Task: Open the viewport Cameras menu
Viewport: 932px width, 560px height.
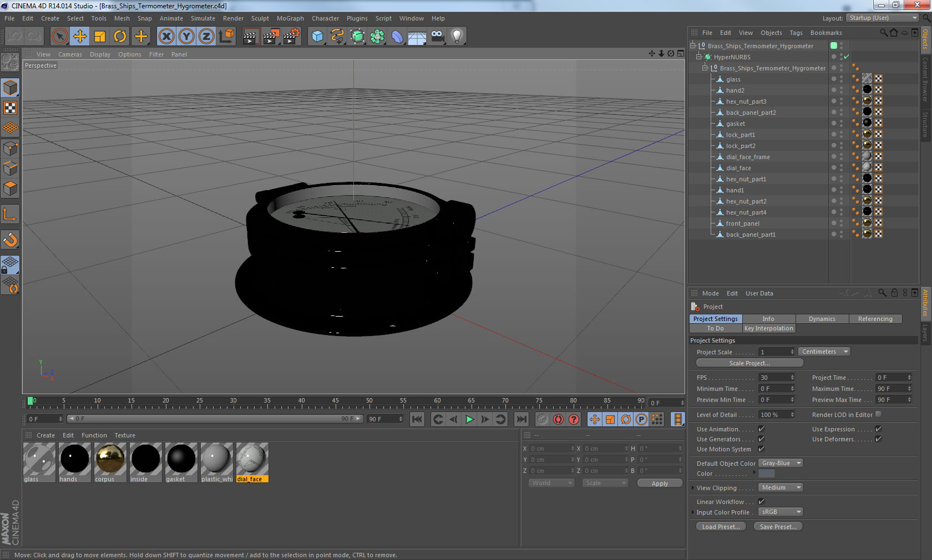Action: coord(70,54)
